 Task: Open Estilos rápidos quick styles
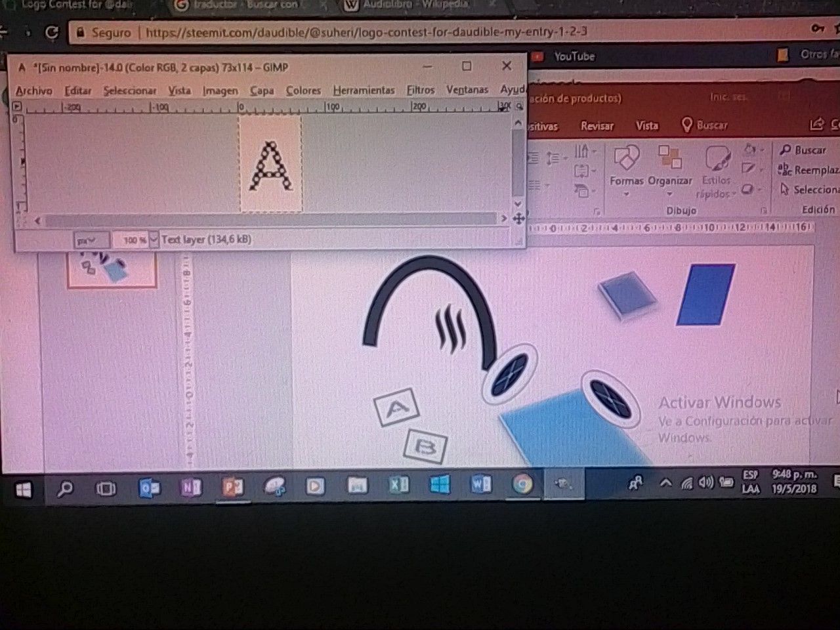(x=717, y=172)
